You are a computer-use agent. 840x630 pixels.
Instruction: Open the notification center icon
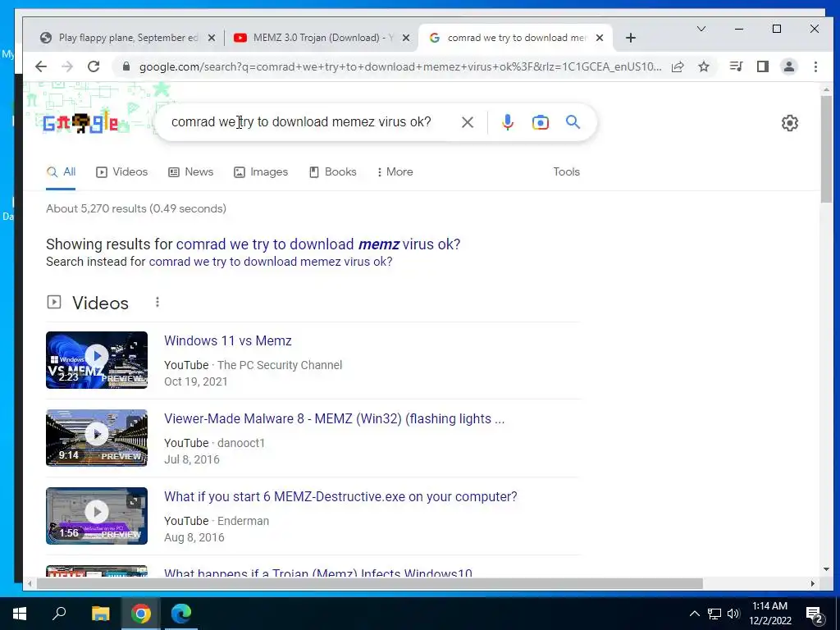(x=815, y=615)
